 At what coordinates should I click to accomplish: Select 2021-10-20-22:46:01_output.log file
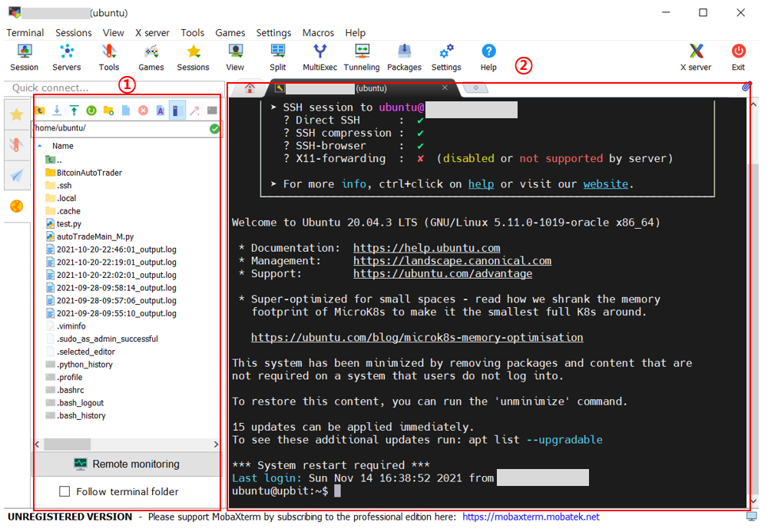pyautogui.click(x=117, y=249)
